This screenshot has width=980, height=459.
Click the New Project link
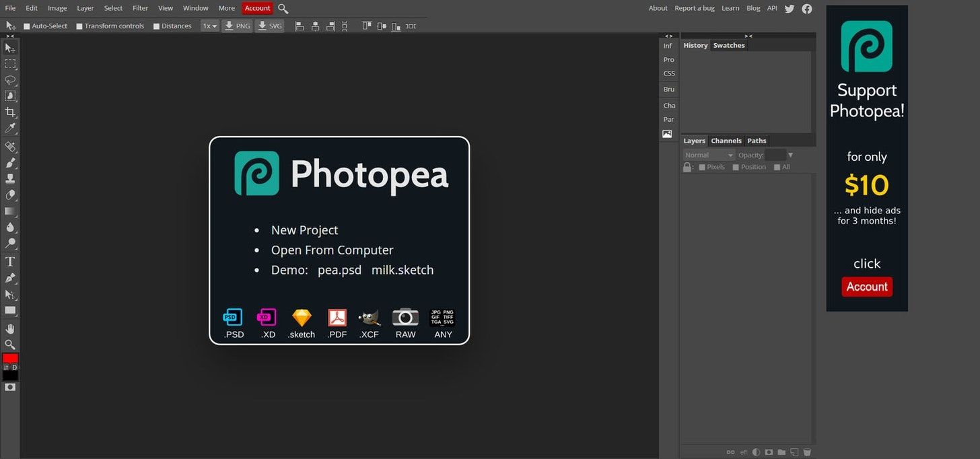pos(304,230)
